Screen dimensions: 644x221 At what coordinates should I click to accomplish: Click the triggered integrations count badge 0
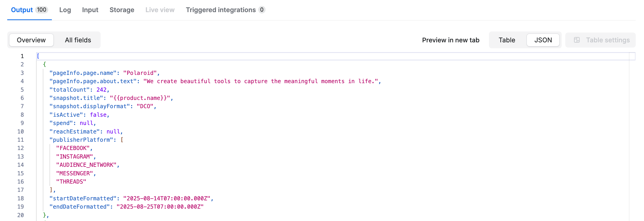(262, 10)
